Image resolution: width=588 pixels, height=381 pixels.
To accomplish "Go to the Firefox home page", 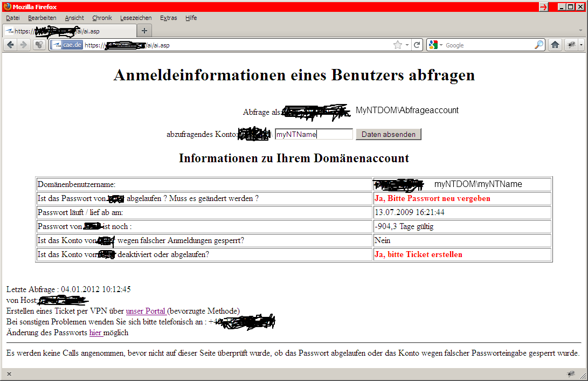I will (x=555, y=45).
